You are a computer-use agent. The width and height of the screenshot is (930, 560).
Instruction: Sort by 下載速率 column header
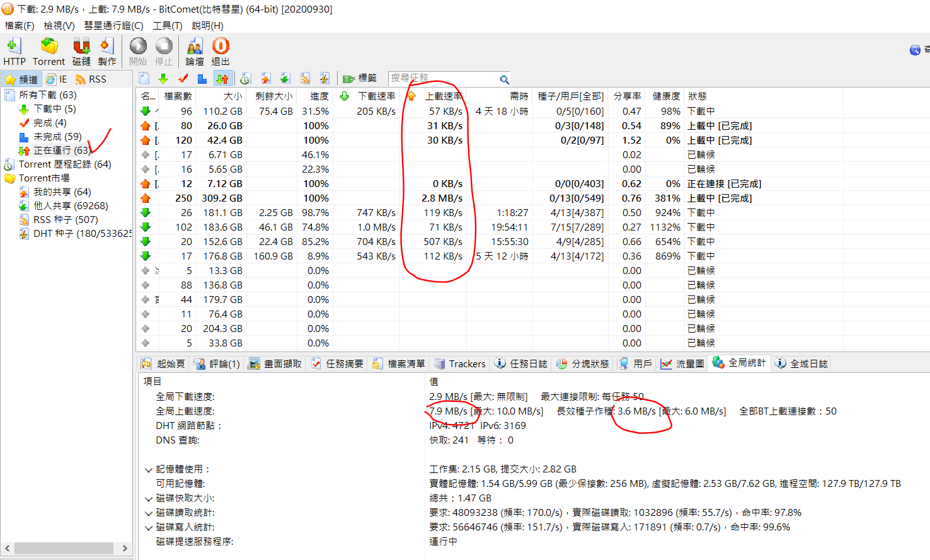coord(367,96)
